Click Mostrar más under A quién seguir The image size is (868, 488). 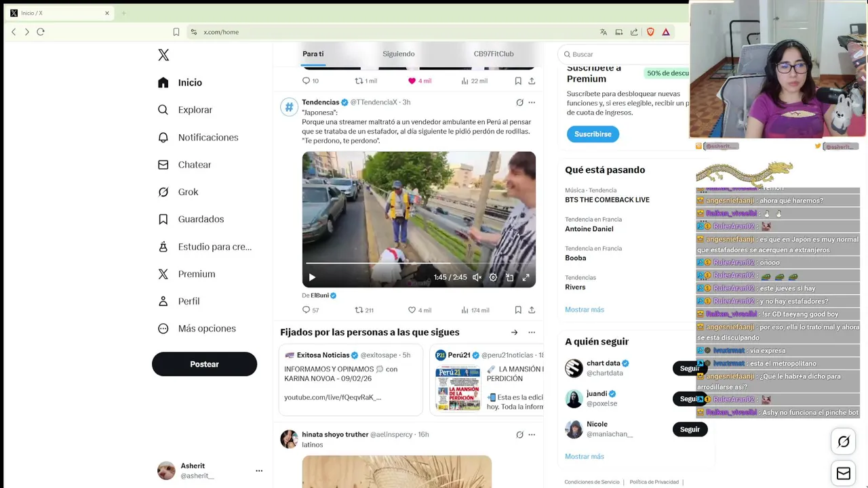[x=584, y=457]
